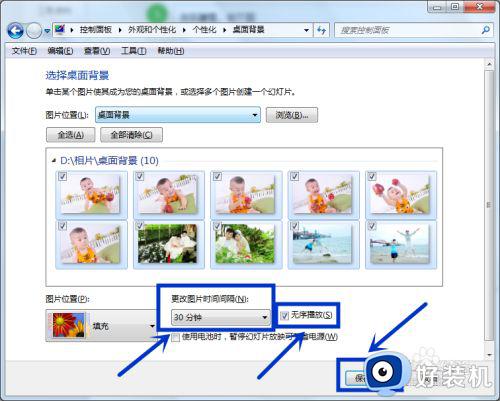The height and width of the screenshot is (401, 500).
Task: Select beach photo with person crouching
Action: pyautogui.click(x=323, y=244)
